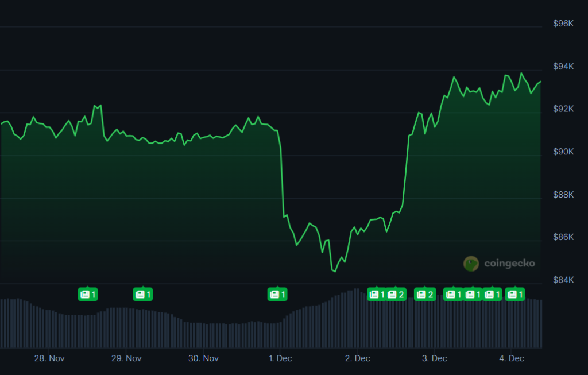Open the news marker between 28. Nov and 29. Nov
The width and height of the screenshot is (588, 375).
point(88,295)
